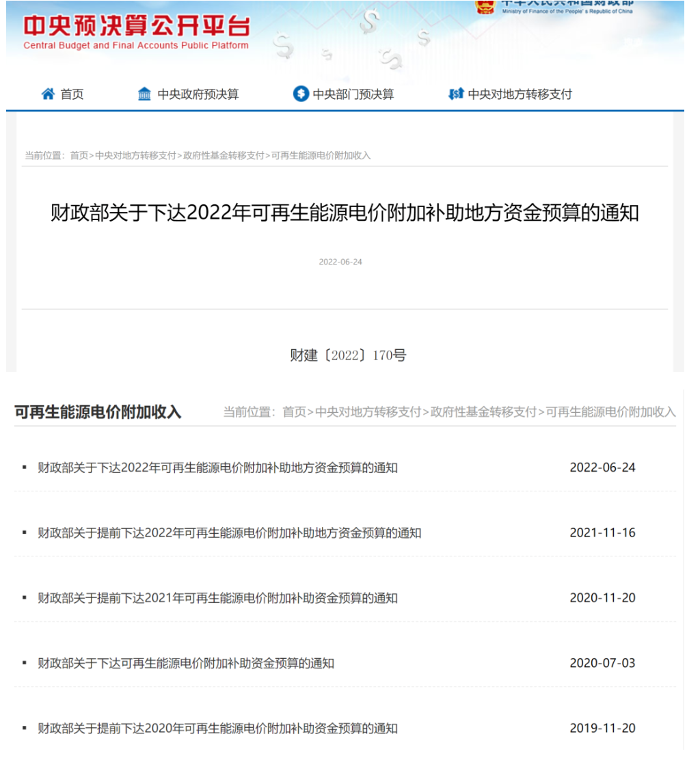Image resolution: width=700 pixels, height=773 pixels.
Task: Click the 中央预决算公开平台 site logo
Action: 136,32
